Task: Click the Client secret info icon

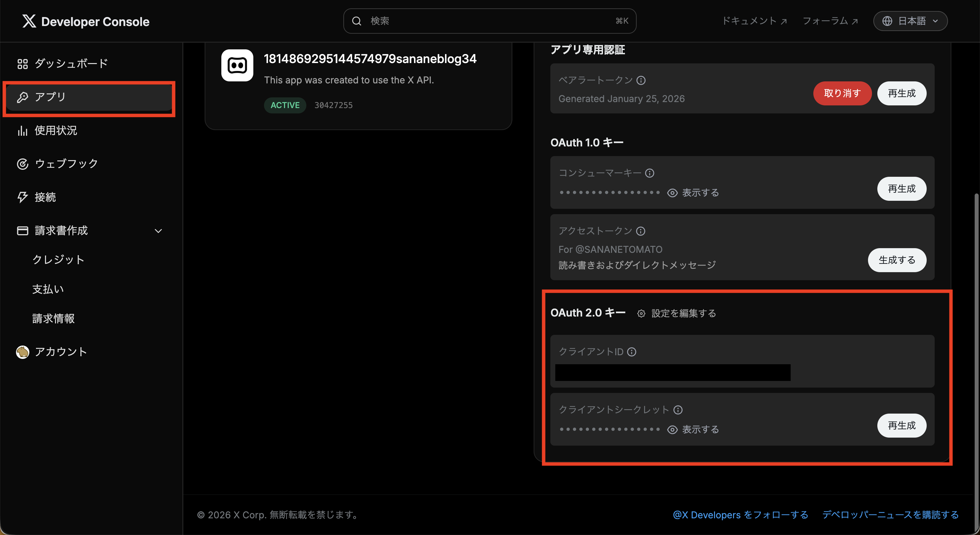Action: (x=678, y=410)
